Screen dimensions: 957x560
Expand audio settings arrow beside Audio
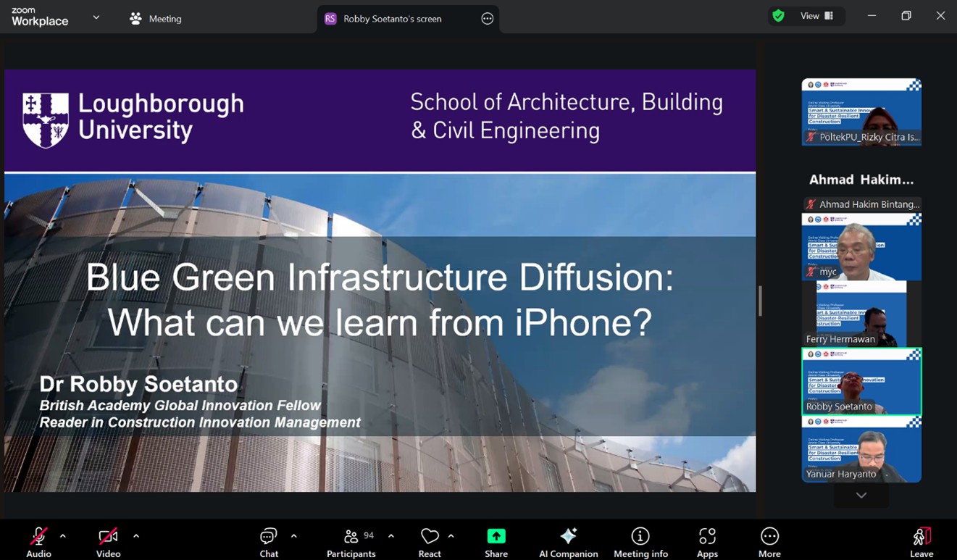click(x=63, y=536)
